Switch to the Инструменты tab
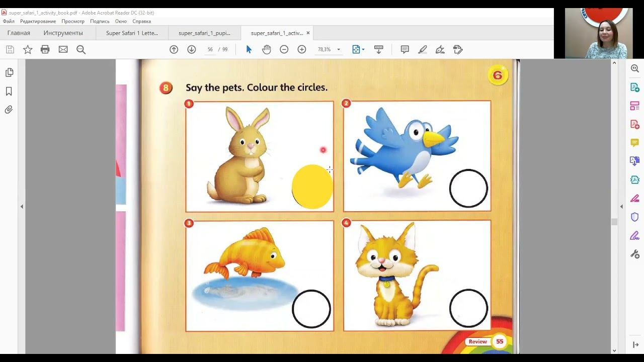Screen dimensions: 644x362 [63, 33]
